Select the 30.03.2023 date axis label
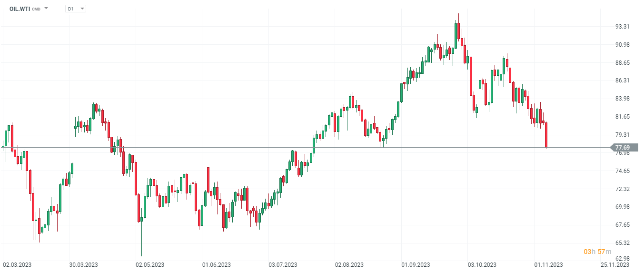This screenshot has height=273, width=644. click(83, 265)
